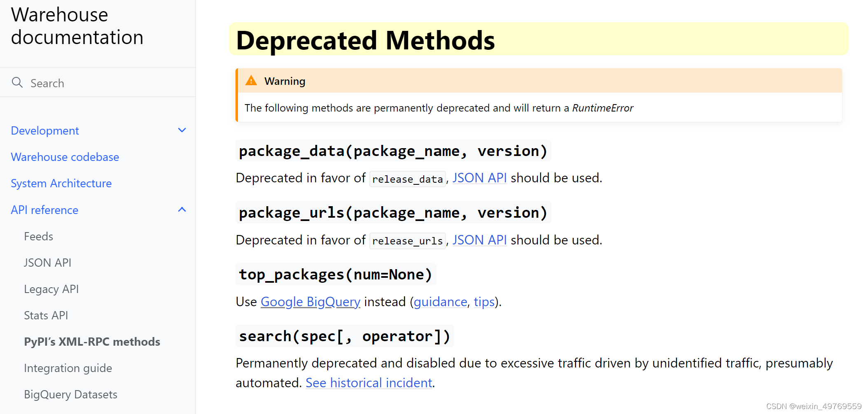Navigate to System Architecture documentation
Viewport: 868px width, 414px height.
pyautogui.click(x=61, y=183)
